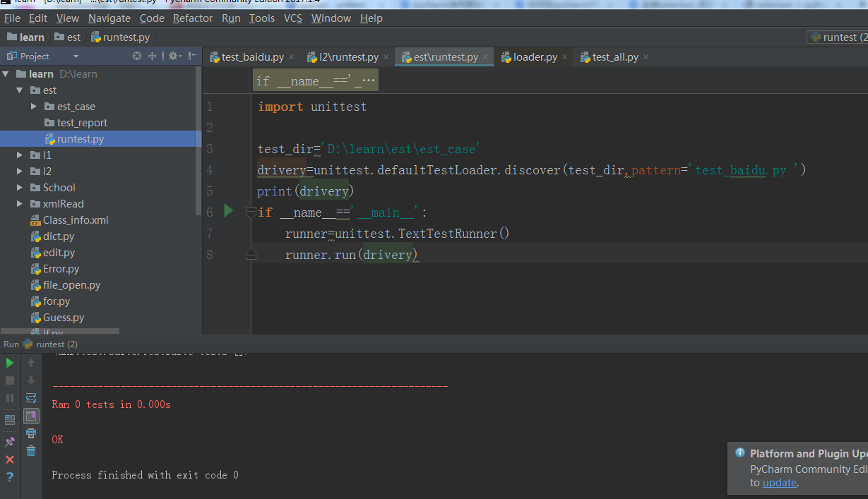The image size is (868, 499).
Task: Hide the Project panel with the arrow icon
Action: tap(191, 56)
